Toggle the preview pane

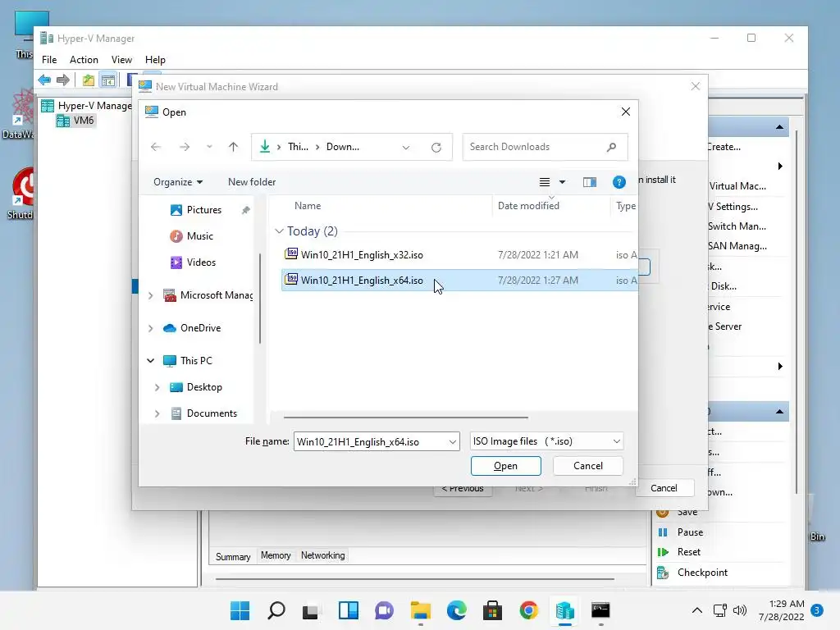pyautogui.click(x=589, y=182)
